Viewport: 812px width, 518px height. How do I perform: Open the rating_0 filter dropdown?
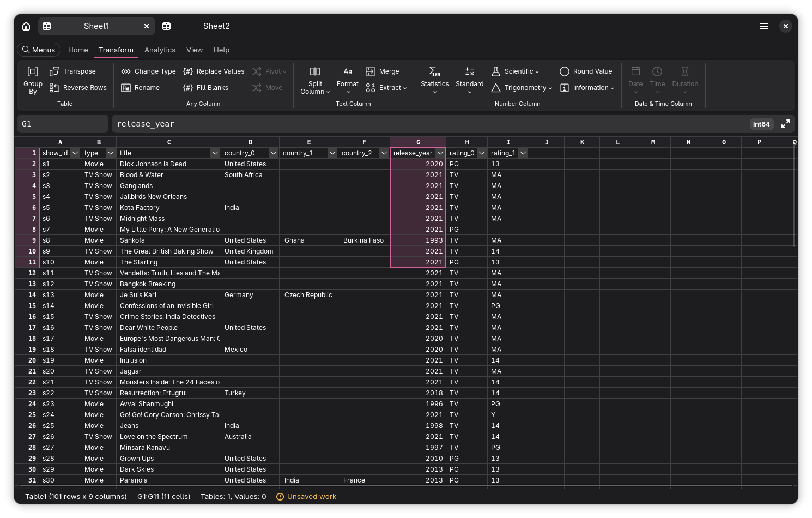coord(481,153)
